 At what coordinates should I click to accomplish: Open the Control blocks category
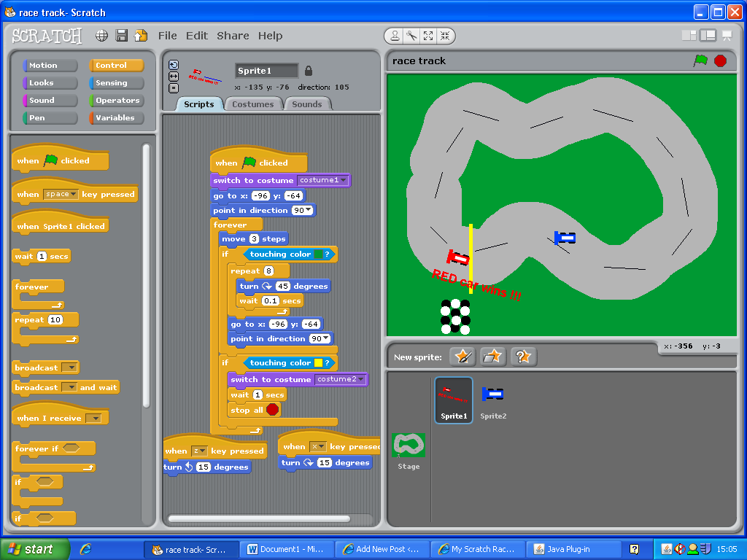(x=116, y=65)
